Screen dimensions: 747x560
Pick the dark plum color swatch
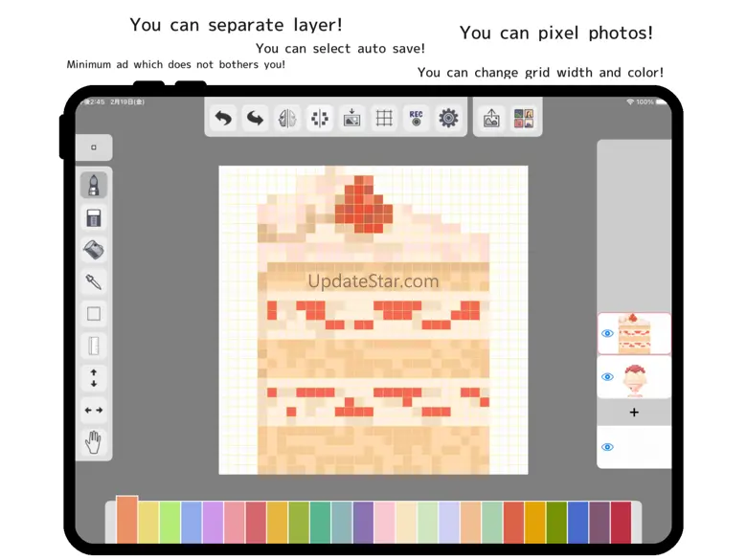point(600,523)
